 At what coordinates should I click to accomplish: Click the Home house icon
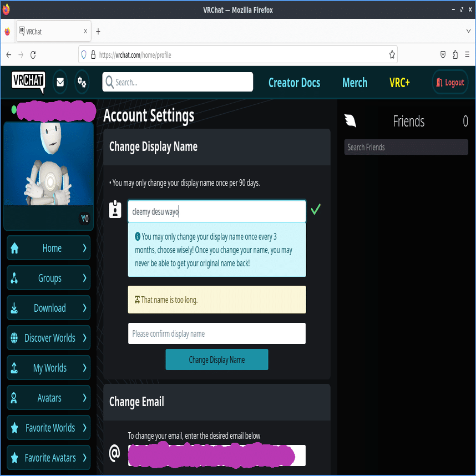[14, 248]
